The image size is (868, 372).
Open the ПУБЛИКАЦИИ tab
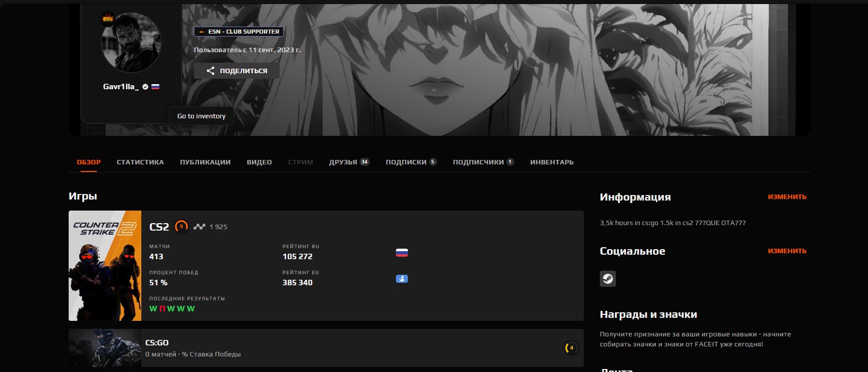pyautogui.click(x=205, y=162)
